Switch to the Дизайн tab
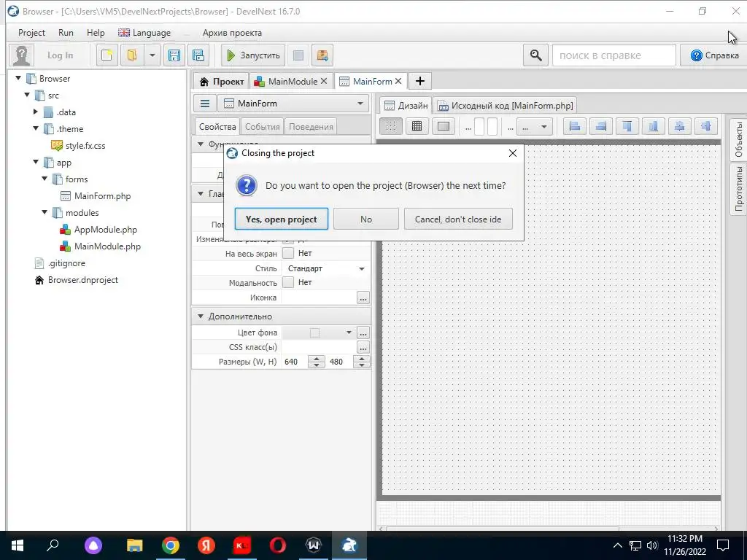The image size is (747, 560). [406, 105]
